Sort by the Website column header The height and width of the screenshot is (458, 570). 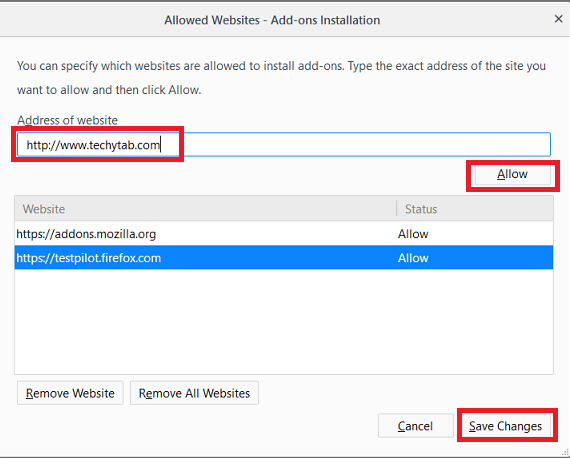(x=205, y=209)
